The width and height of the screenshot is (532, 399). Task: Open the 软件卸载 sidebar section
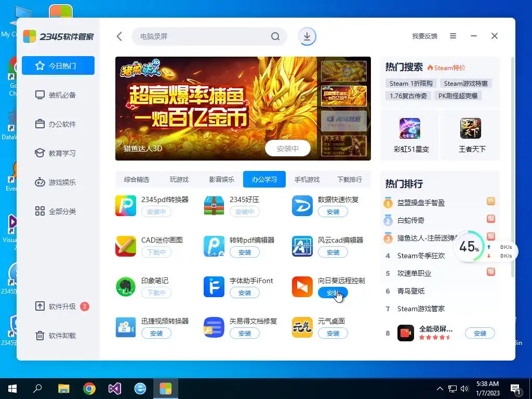(x=58, y=336)
